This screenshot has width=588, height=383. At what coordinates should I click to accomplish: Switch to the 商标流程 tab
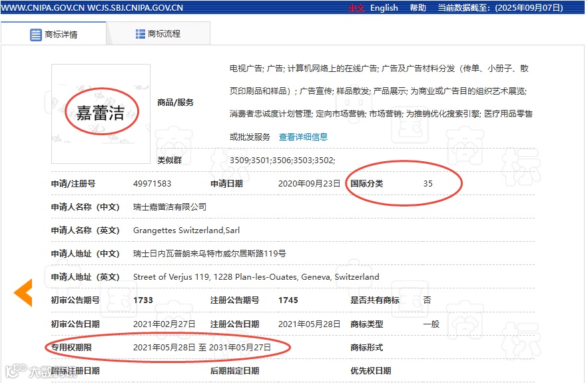pos(158,34)
